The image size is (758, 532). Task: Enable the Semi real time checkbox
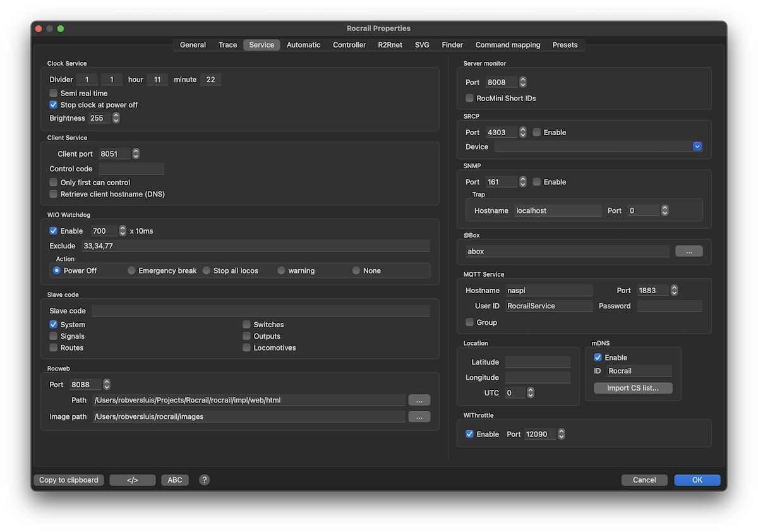(54, 94)
